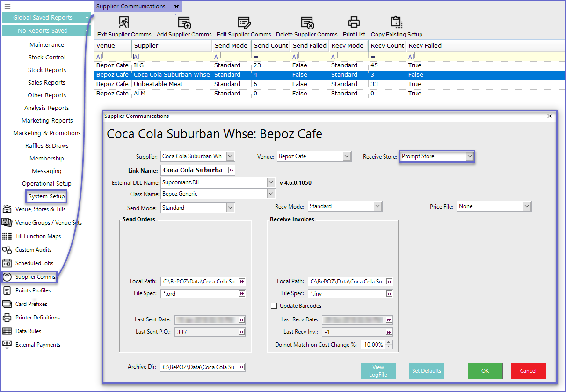Click the Delete Supplier Comms icon
Viewport: 566px width, 392px height.
(307, 22)
